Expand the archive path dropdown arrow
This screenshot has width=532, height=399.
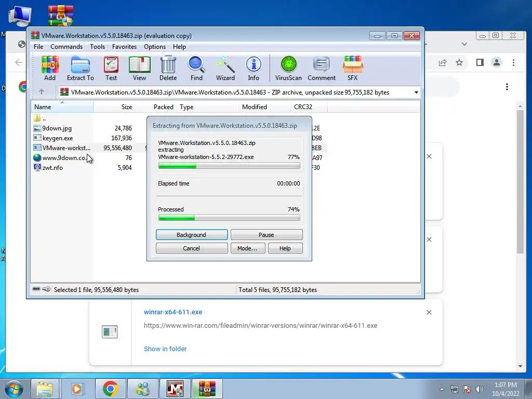click(416, 92)
